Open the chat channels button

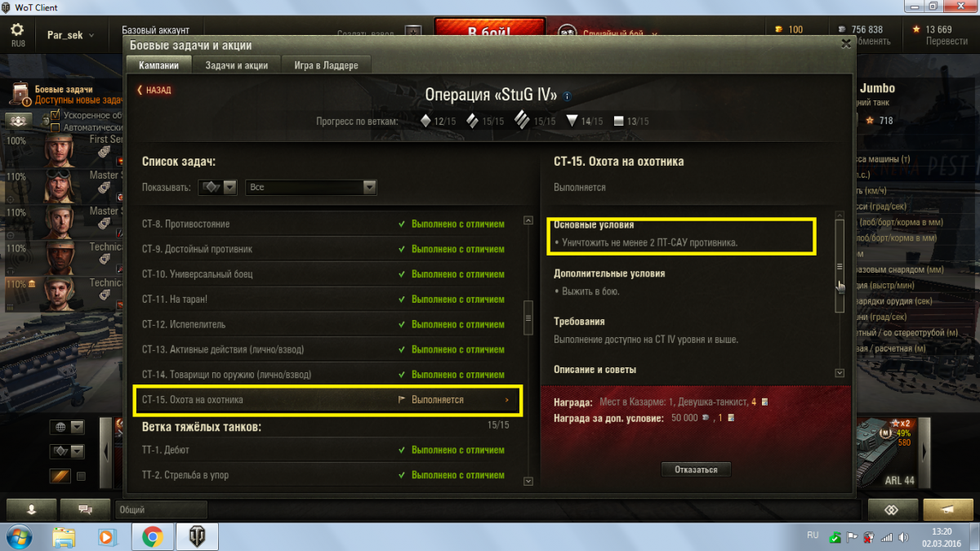pyautogui.click(x=84, y=509)
